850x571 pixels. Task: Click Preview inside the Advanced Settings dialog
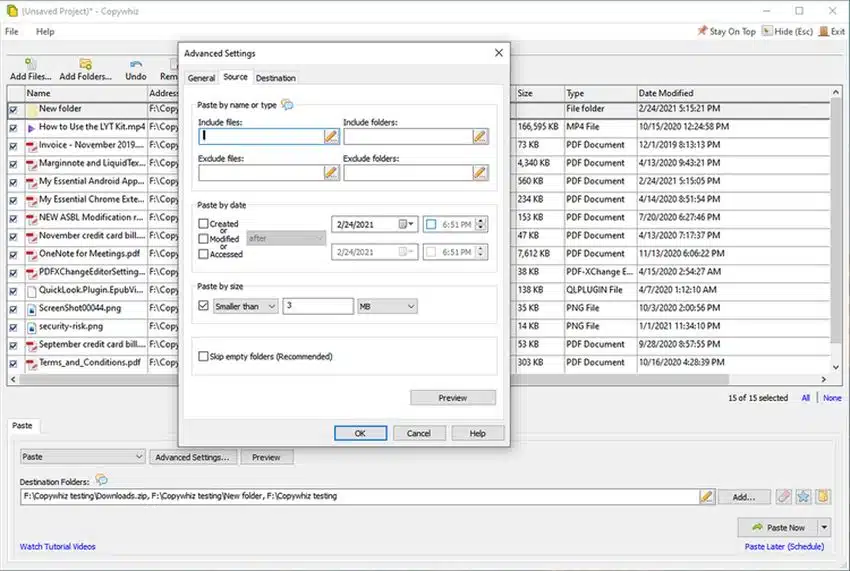[x=453, y=398]
